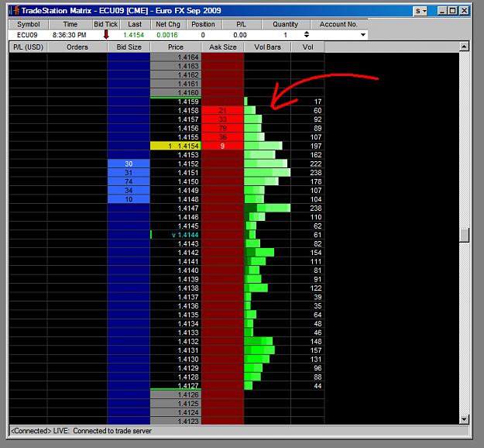Click the Position column header
This screenshot has width=484, height=448.
point(203,24)
